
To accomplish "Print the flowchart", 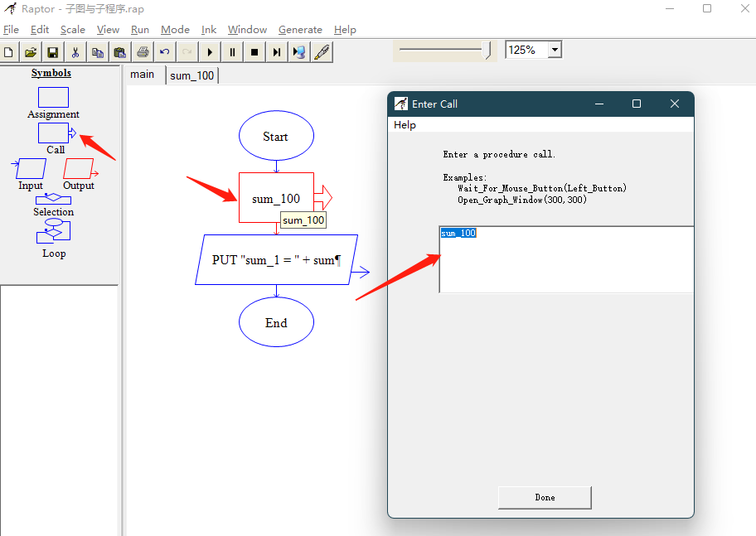I will [143, 52].
